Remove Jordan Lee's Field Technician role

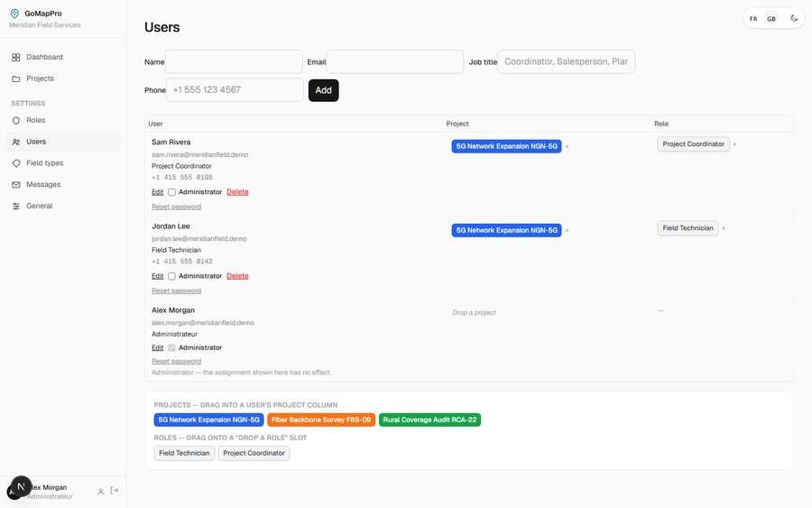click(x=724, y=228)
